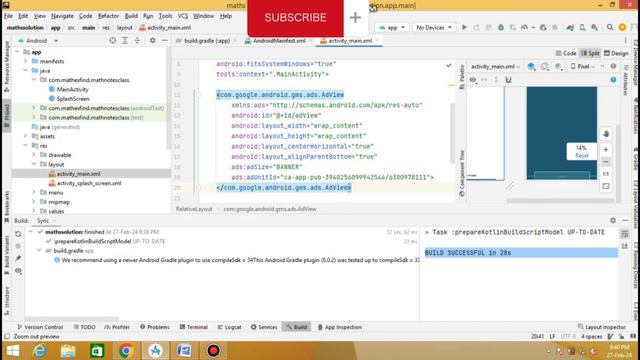Open the Refactor menu

point(108,16)
